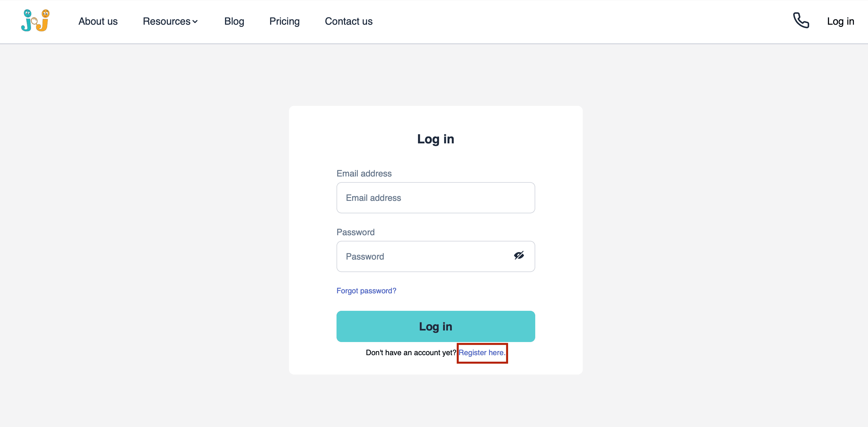Focus the Password input field
Viewport: 868px width, 427px height.
(x=436, y=256)
